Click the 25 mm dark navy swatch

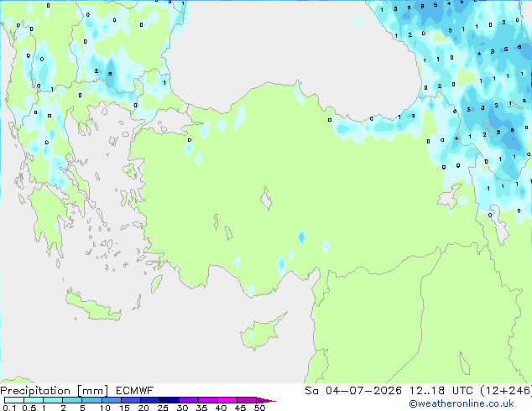point(169,400)
